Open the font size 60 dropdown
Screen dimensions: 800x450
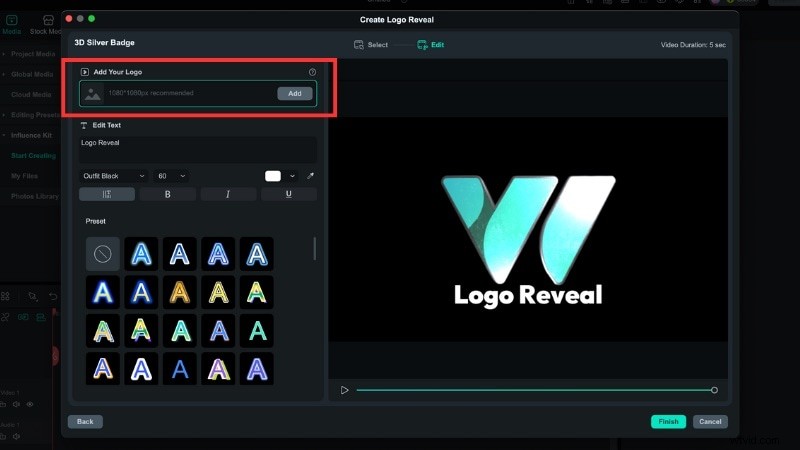[x=170, y=176]
